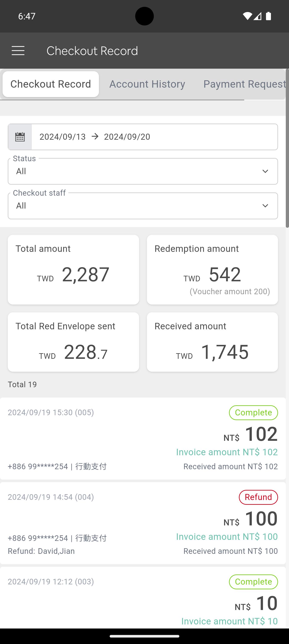Screen dimensions: 289x644
Task: Click the Status dropdown chevron arrow
Action: [265, 171]
